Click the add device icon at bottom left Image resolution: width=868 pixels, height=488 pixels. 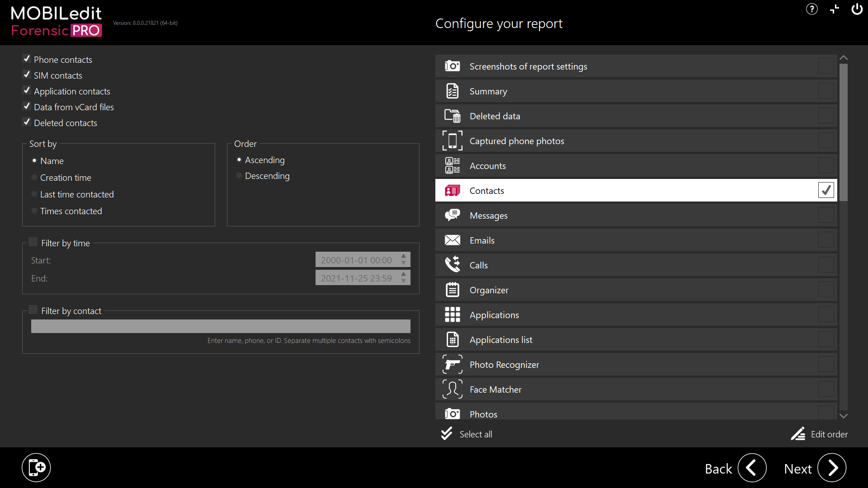[x=36, y=467]
